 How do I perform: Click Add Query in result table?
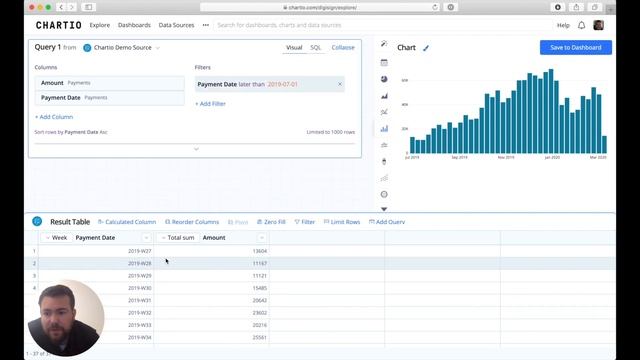[x=387, y=222]
